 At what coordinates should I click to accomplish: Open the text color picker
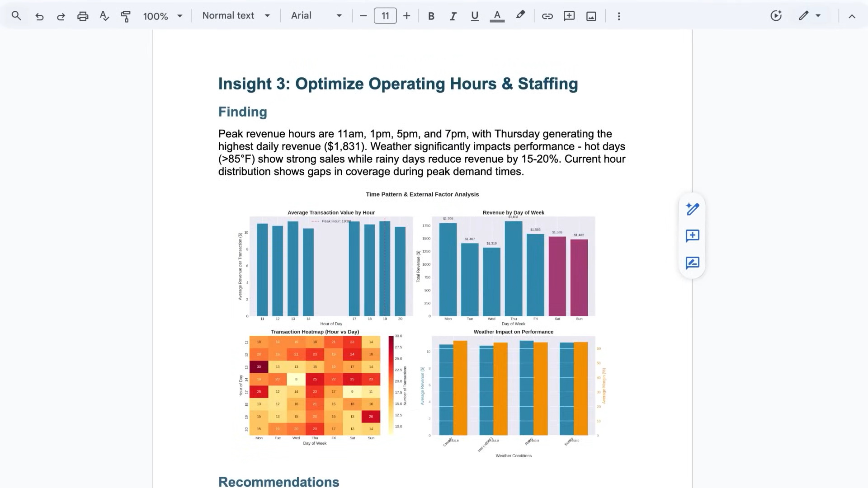pos(497,16)
